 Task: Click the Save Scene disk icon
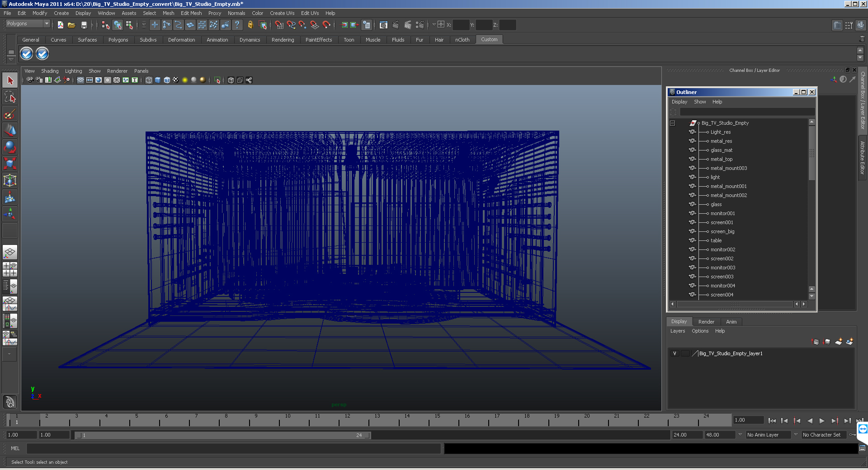click(x=84, y=25)
